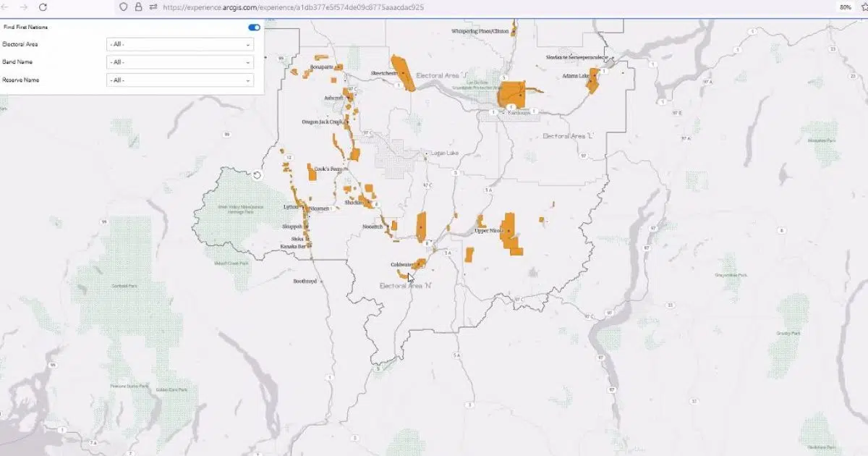Image resolution: width=868 pixels, height=456 pixels.
Task: Click the 80% zoom level button
Action: point(846,7)
